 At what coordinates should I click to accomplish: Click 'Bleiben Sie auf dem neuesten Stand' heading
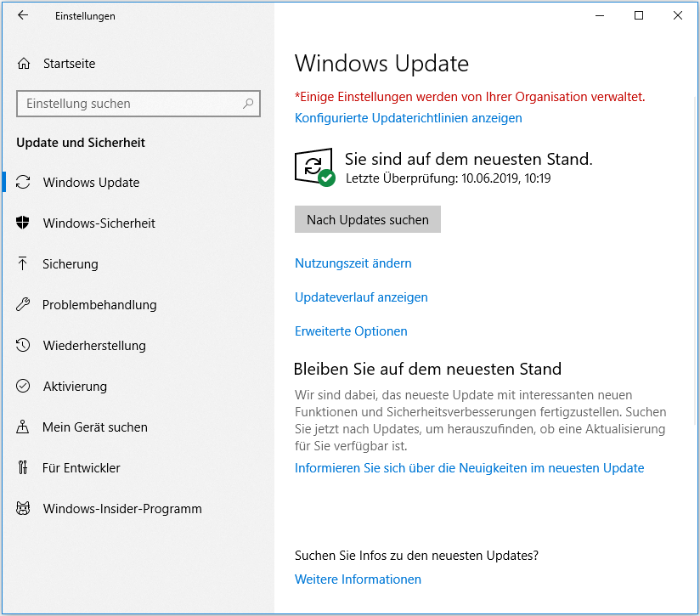click(x=427, y=369)
